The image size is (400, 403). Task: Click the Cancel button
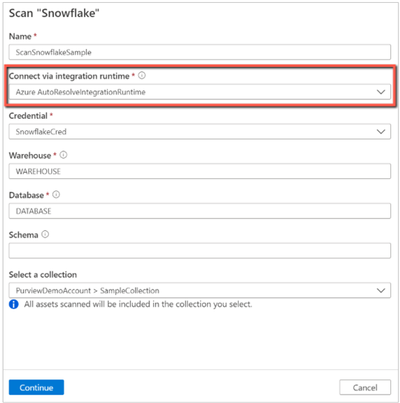365,387
